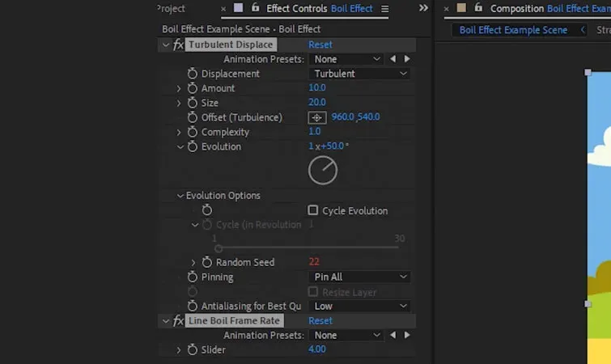Screen dimensions: 611x364
Task: Click Offset X value 960.0
Action: [x=342, y=116]
